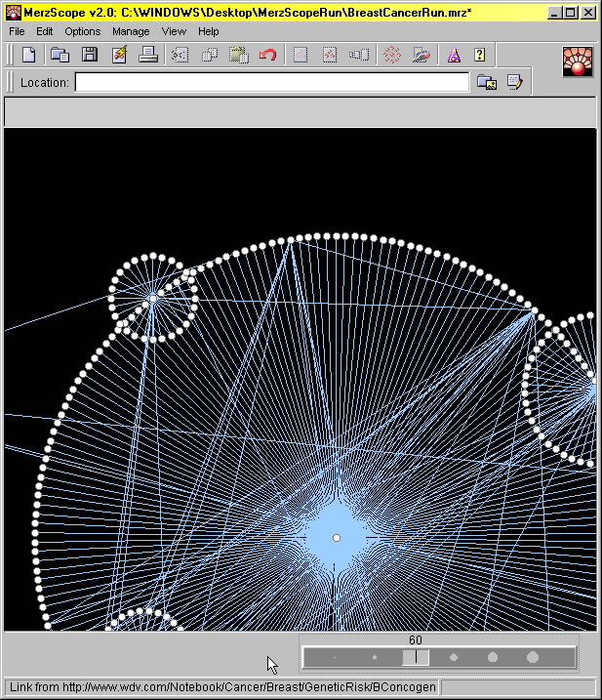This screenshot has width=602, height=700.
Task: Click the purple wizard hat icon
Action: coord(452,55)
